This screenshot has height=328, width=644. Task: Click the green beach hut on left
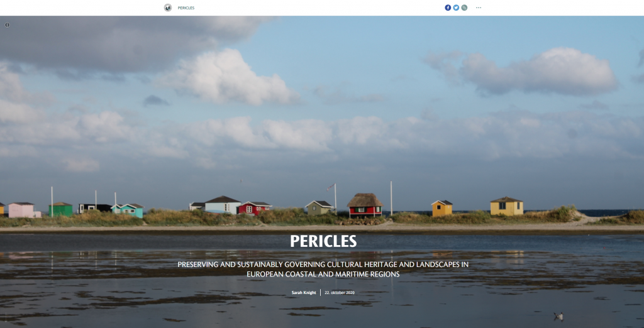pyautogui.click(x=60, y=209)
